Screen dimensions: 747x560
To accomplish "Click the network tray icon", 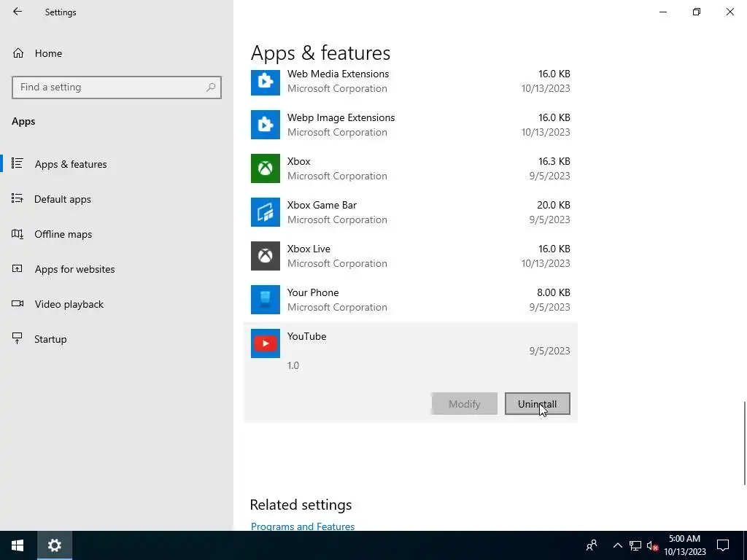I will tap(635, 545).
